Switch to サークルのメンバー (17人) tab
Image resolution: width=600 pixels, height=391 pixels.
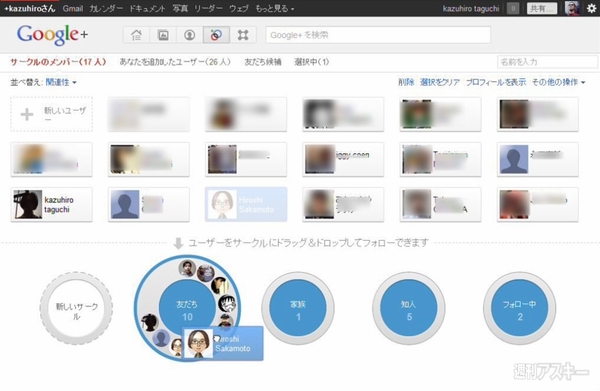point(58,62)
